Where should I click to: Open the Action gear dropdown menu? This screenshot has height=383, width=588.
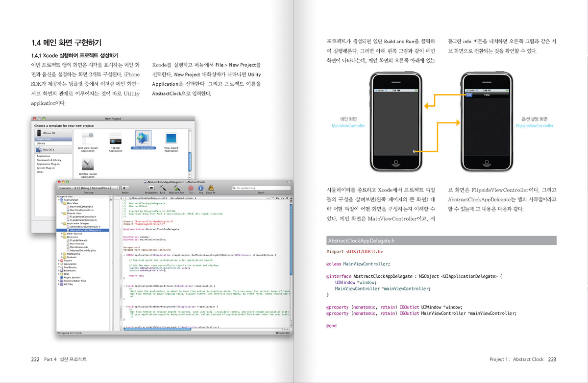point(125,188)
